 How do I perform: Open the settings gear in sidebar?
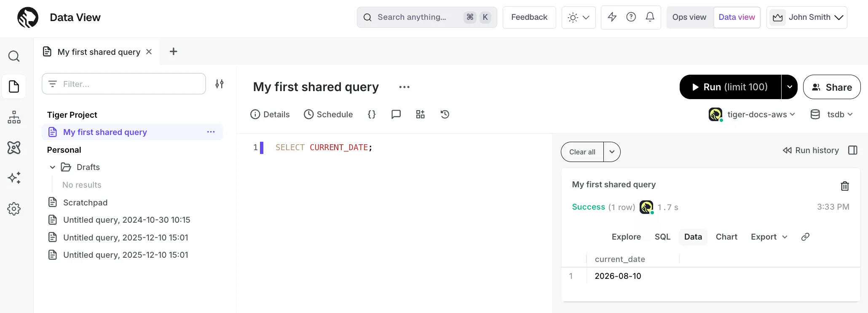14,209
